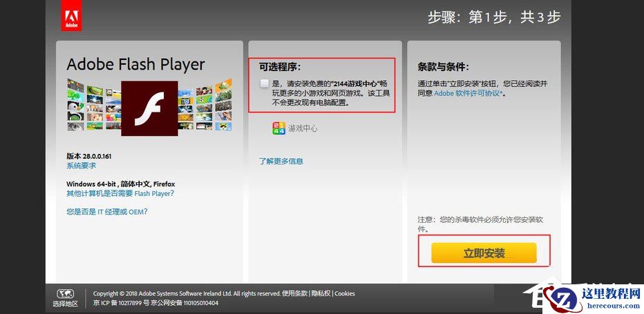644x314 pixels.
Task: Click the Windows 64-bit, 简体中文, Firefox text
Action: coord(121,184)
